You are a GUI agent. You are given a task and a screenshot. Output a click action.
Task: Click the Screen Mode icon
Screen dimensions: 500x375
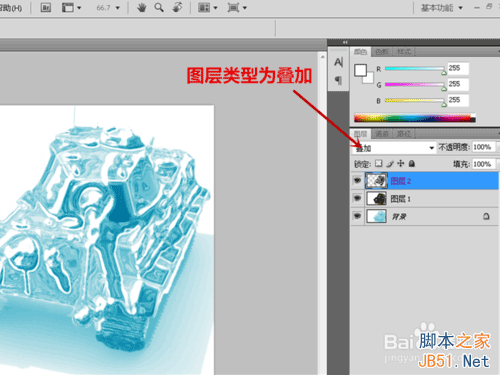click(233, 7)
